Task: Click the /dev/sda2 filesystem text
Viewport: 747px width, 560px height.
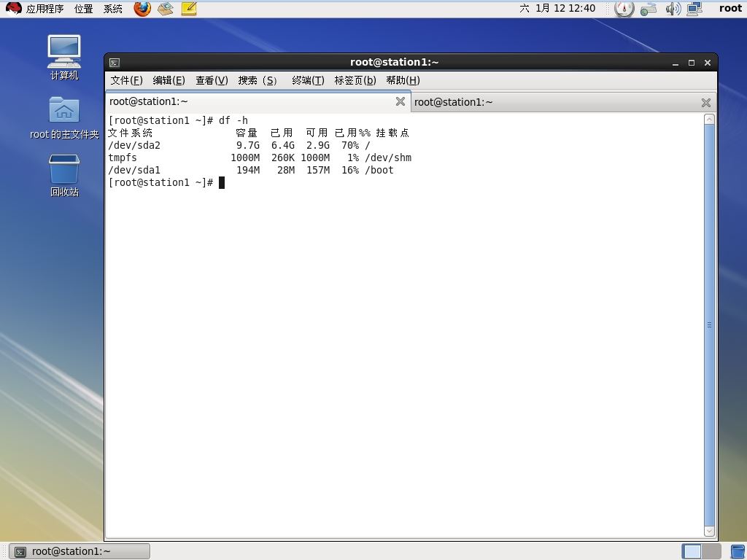Action: [134, 145]
